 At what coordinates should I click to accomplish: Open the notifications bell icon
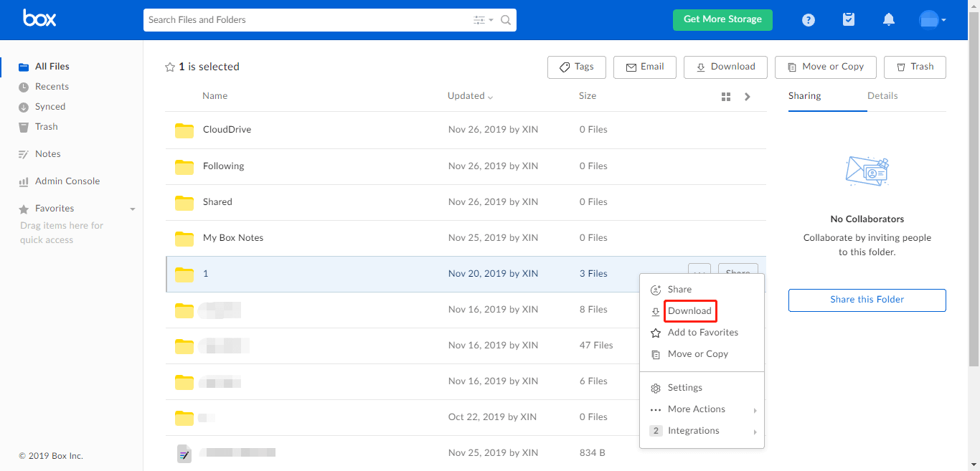click(889, 20)
